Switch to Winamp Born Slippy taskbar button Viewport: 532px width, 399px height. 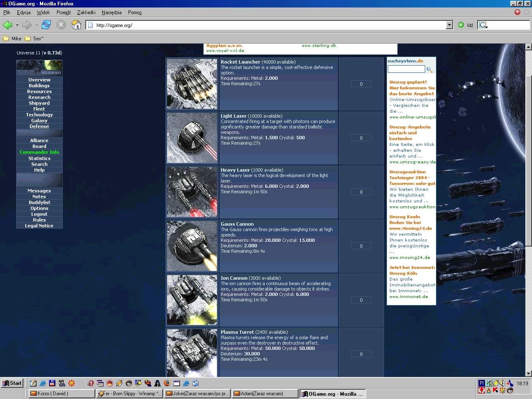pos(129,393)
